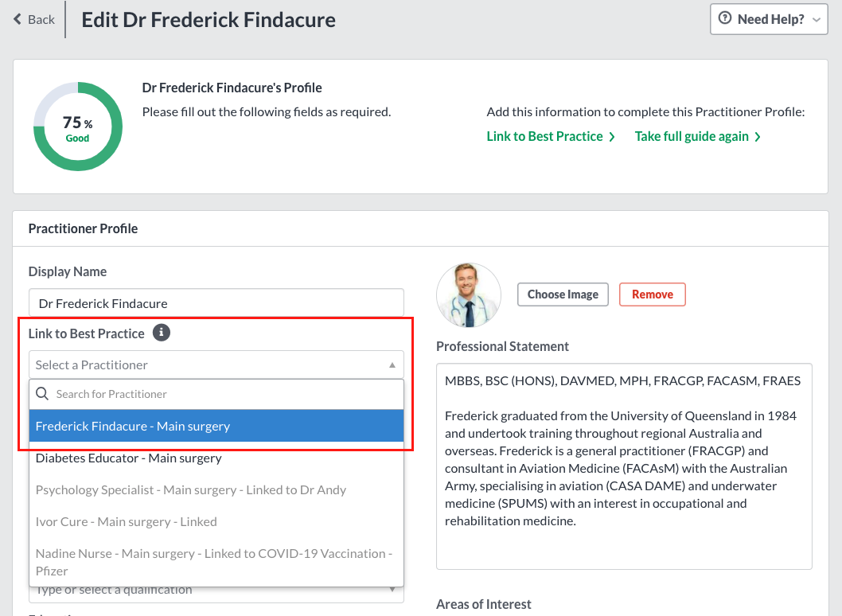Expand the Need Help dropdown chevron
842x616 pixels.
[817, 20]
